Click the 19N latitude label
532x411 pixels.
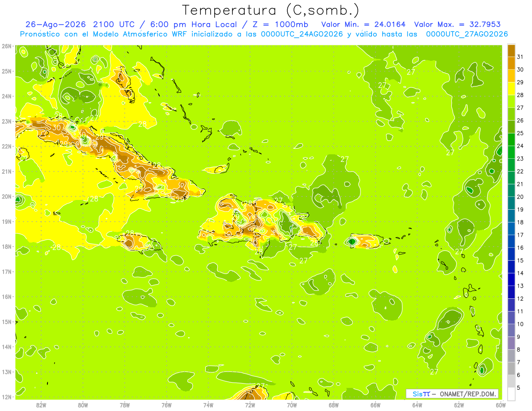click(x=6, y=221)
